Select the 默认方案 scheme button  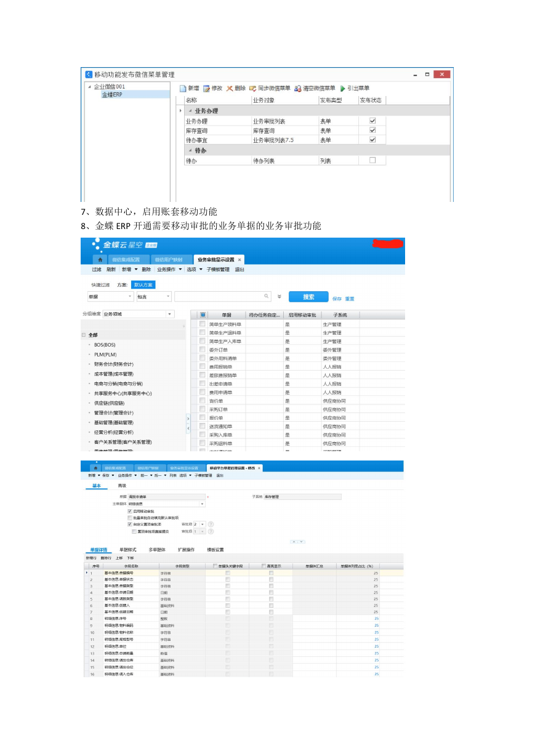point(143,285)
